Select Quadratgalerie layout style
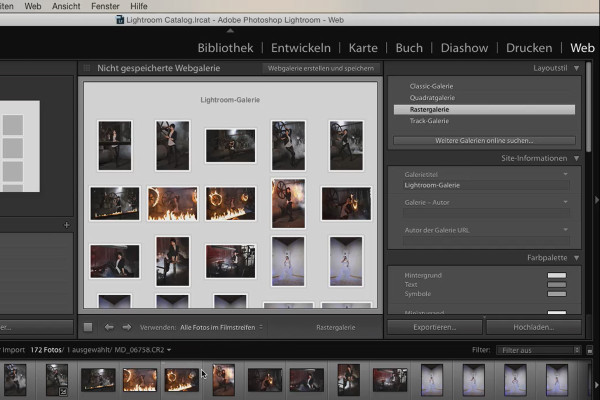Screen dimensions: 600x400 click(x=432, y=98)
